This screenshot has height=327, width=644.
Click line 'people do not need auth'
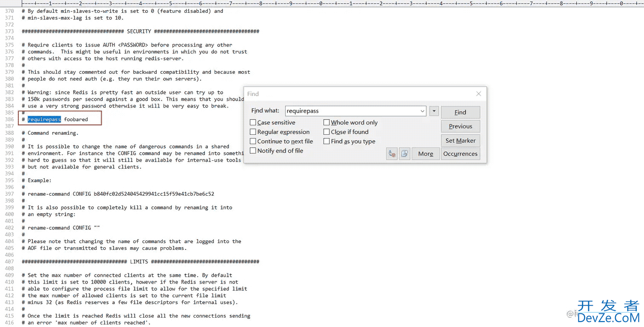click(x=112, y=79)
